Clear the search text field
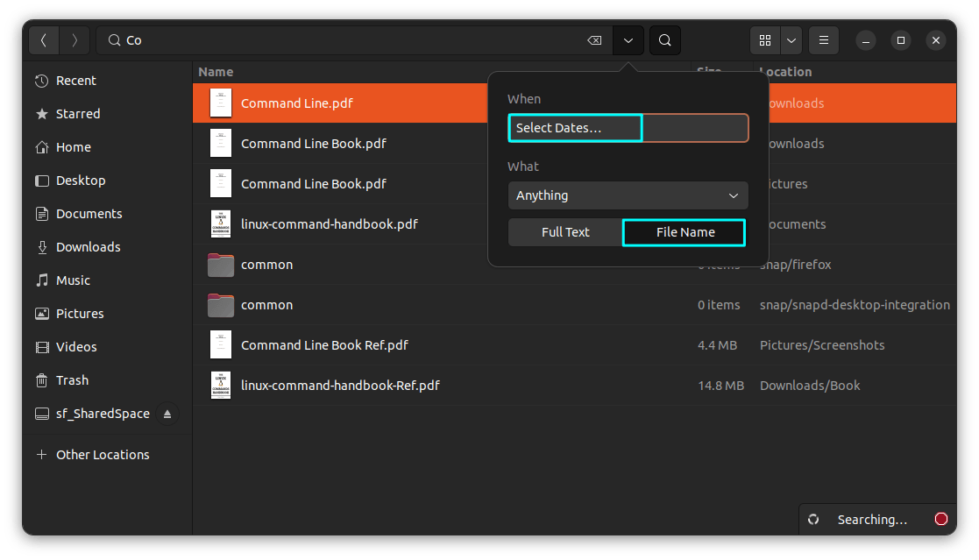 pyautogui.click(x=593, y=40)
